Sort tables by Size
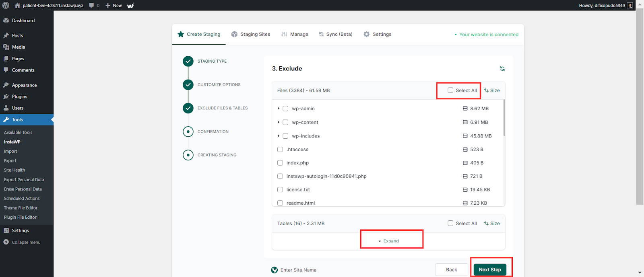 click(492, 224)
